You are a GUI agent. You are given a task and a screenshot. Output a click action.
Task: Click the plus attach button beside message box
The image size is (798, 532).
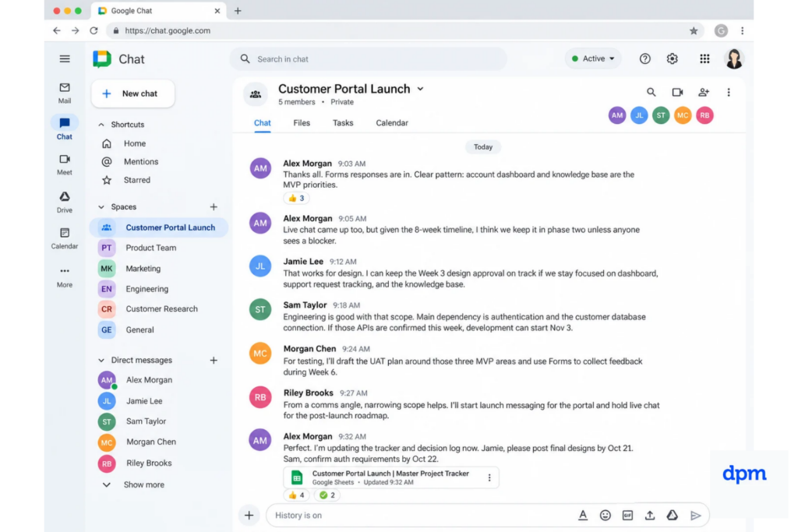[249, 515]
